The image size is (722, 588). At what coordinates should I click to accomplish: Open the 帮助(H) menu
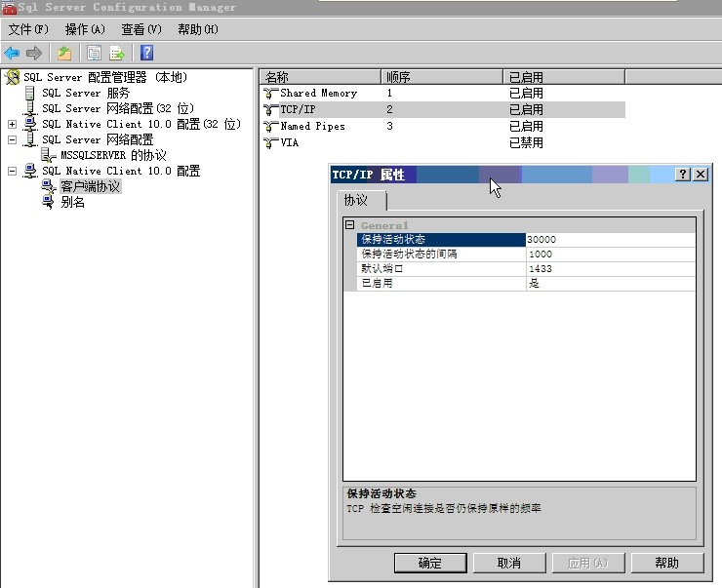[198, 29]
